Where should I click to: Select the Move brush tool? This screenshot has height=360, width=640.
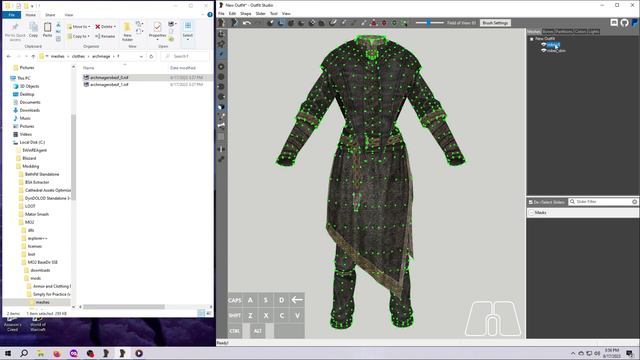[x=312, y=23]
